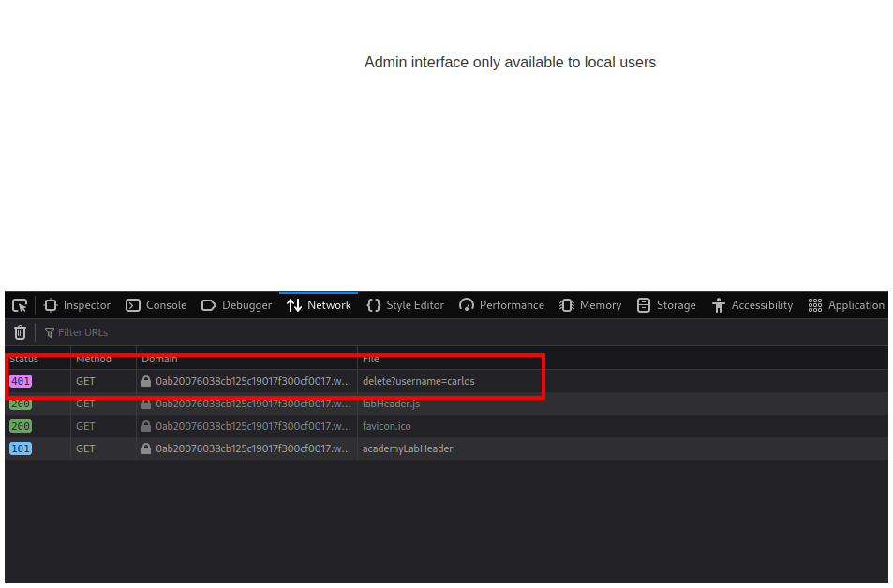Sort requests by Domain column header
Image resolution: width=893 pixels, height=588 pixels.
click(159, 360)
